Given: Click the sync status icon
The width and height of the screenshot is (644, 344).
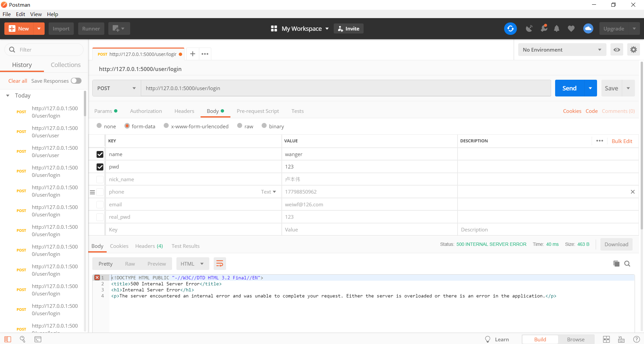Looking at the screenshot, I should pos(510,28).
